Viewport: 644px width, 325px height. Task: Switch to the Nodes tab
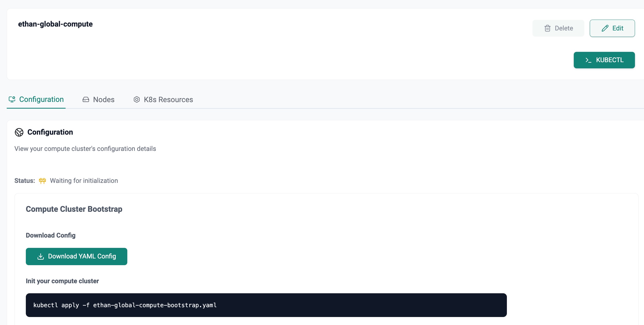pos(104,100)
